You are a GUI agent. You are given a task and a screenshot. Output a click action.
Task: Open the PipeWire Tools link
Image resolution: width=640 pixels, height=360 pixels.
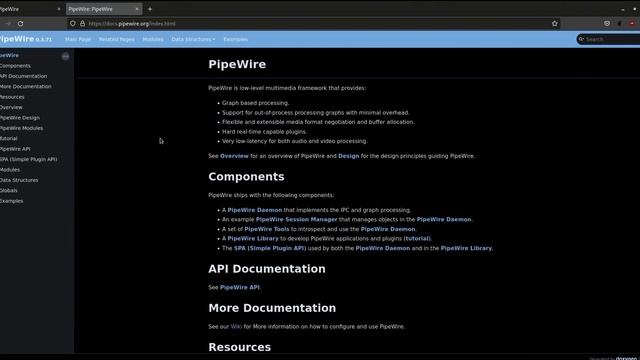(267, 229)
